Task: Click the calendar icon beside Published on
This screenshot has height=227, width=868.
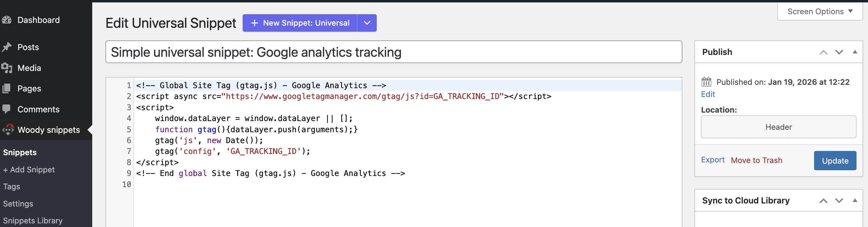Action: pyautogui.click(x=706, y=82)
